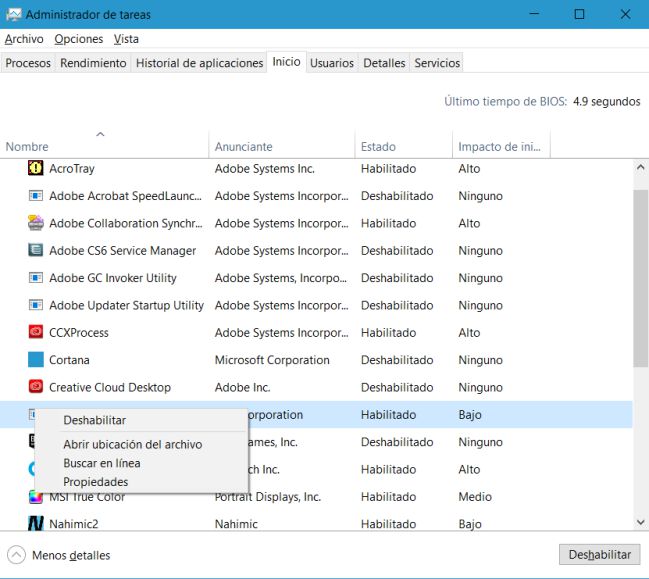Screen dimensions: 649x579
Task: Click Habilitado status of MSI True Color
Action: (388, 497)
